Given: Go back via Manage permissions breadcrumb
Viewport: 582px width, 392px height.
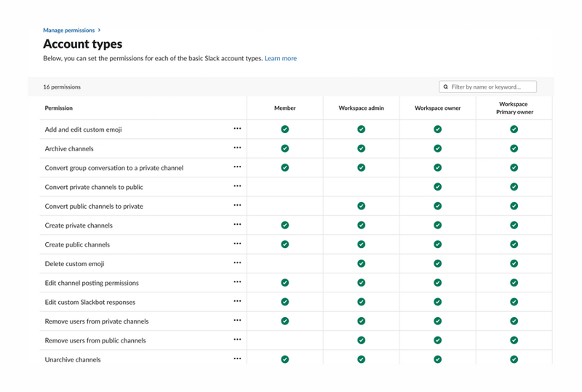Looking at the screenshot, I should [x=68, y=30].
